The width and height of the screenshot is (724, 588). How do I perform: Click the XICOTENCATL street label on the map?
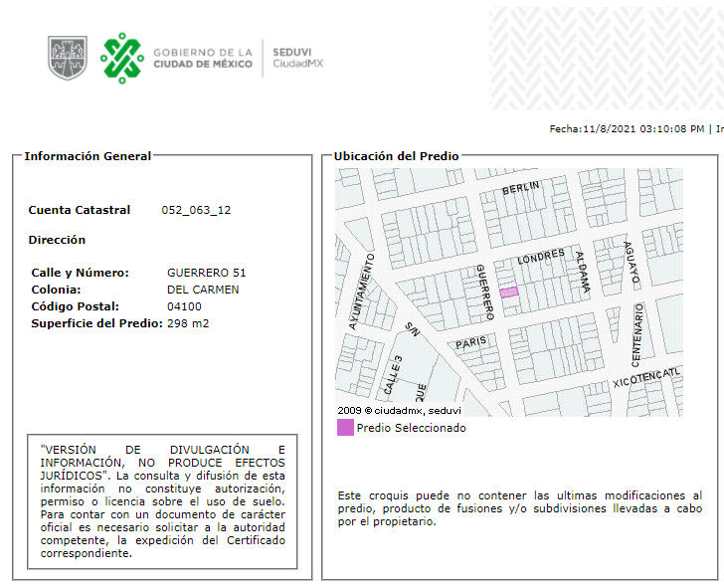646,378
